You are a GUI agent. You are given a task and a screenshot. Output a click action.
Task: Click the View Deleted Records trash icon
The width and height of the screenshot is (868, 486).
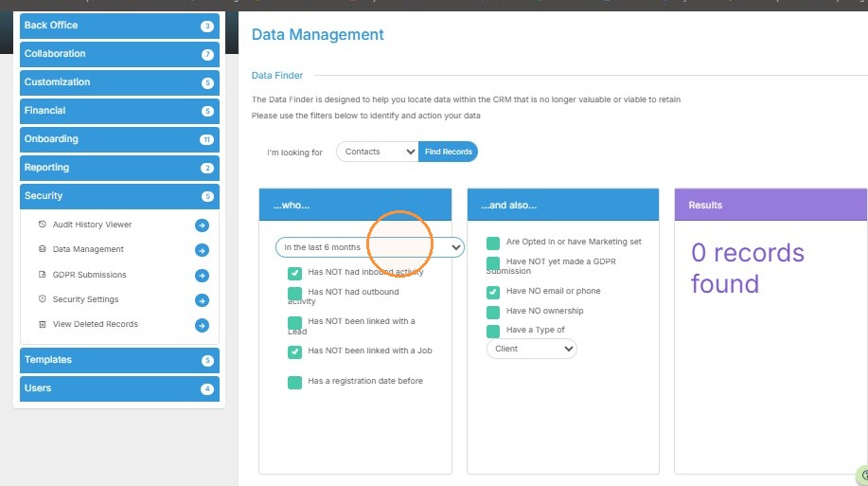(42, 324)
